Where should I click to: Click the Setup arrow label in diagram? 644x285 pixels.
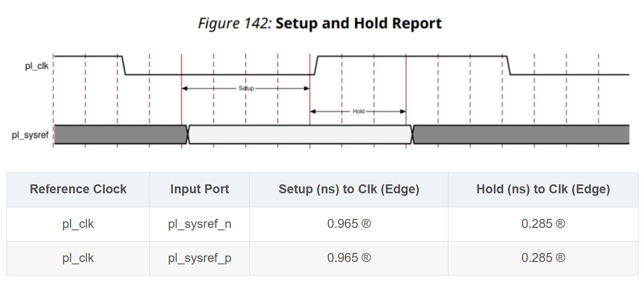pyautogui.click(x=246, y=88)
